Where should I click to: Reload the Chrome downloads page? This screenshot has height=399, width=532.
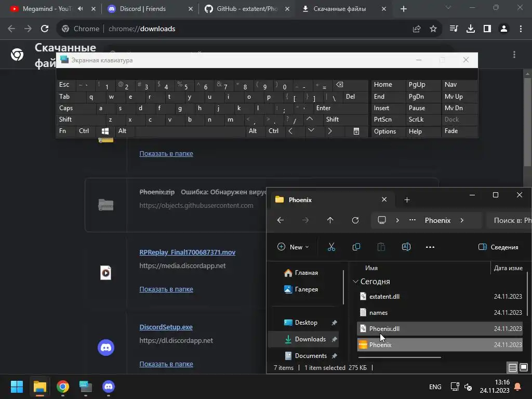point(45,29)
